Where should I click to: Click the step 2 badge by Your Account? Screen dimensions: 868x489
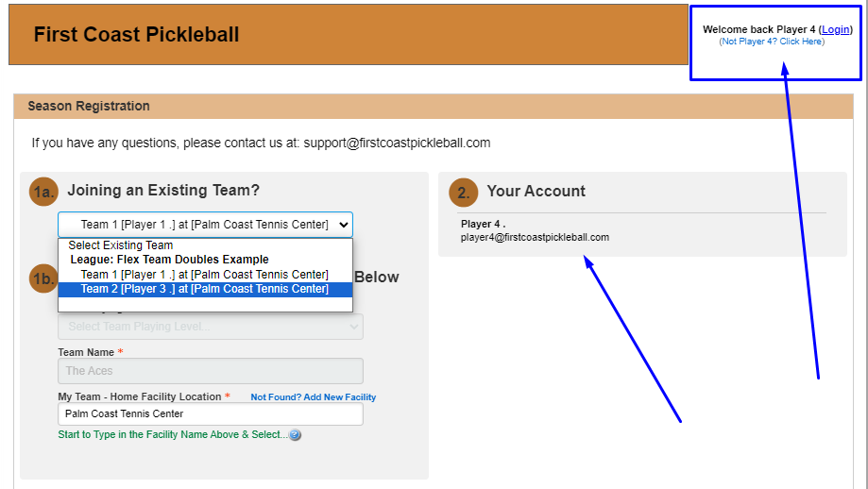click(463, 192)
